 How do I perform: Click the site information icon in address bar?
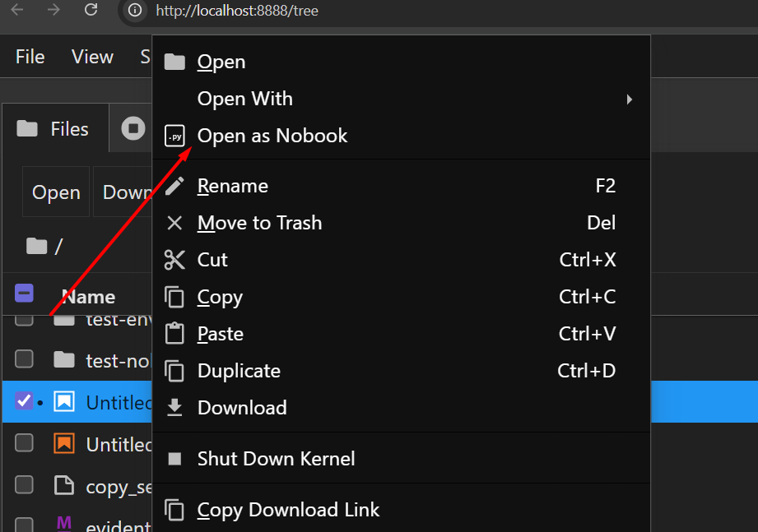(x=135, y=10)
